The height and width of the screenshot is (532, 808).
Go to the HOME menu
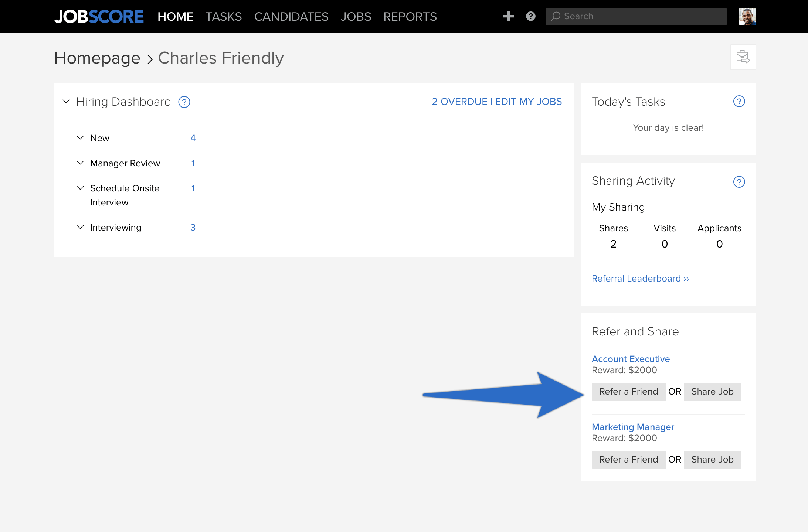pyautogui.click(x=175, y=17)
